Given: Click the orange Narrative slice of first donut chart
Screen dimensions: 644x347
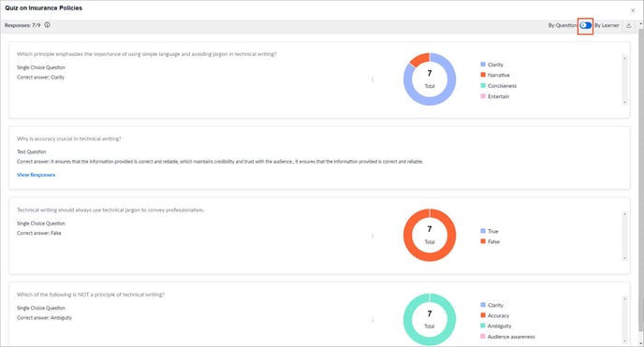Looking at the screenshot, I should point(420,60).
